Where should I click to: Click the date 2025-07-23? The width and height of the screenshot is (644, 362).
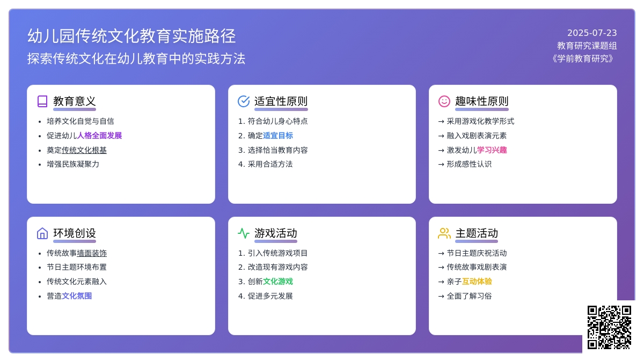[x=592, y=33]
